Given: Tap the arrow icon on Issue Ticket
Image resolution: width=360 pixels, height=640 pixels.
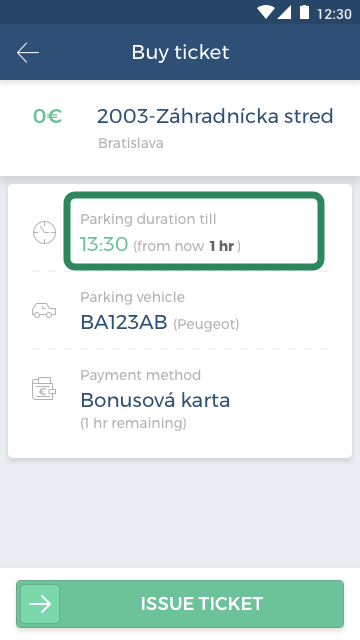Looking at the screenshot, I should pos(40,604).
